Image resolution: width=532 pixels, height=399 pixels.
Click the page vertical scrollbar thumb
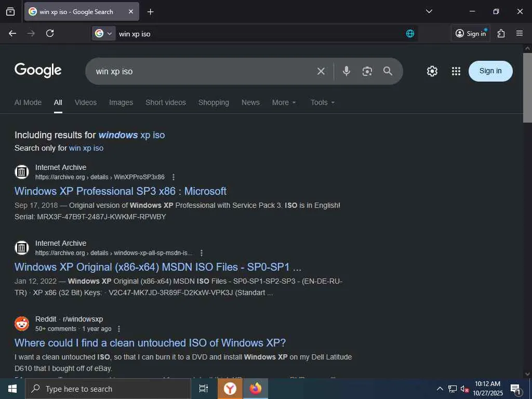point(527,87)
